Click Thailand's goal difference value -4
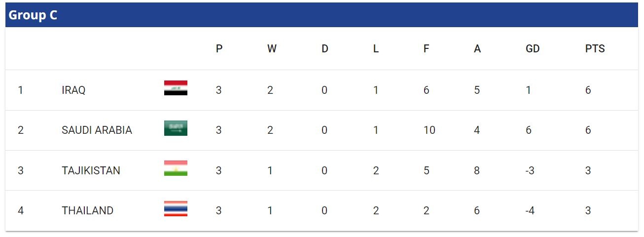The width and height of the screenshot is (644, 237). (530, 211)
